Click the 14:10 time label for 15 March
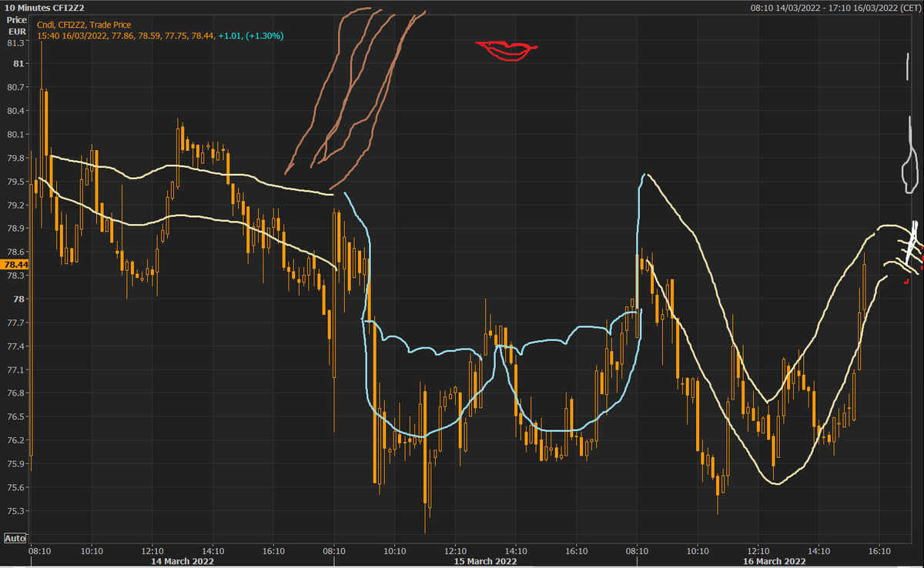 (x=517, y=551)
